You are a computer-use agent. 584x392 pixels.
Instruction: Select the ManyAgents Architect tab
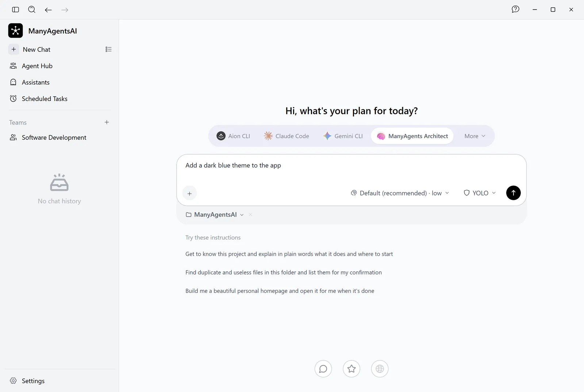point(412,136)
